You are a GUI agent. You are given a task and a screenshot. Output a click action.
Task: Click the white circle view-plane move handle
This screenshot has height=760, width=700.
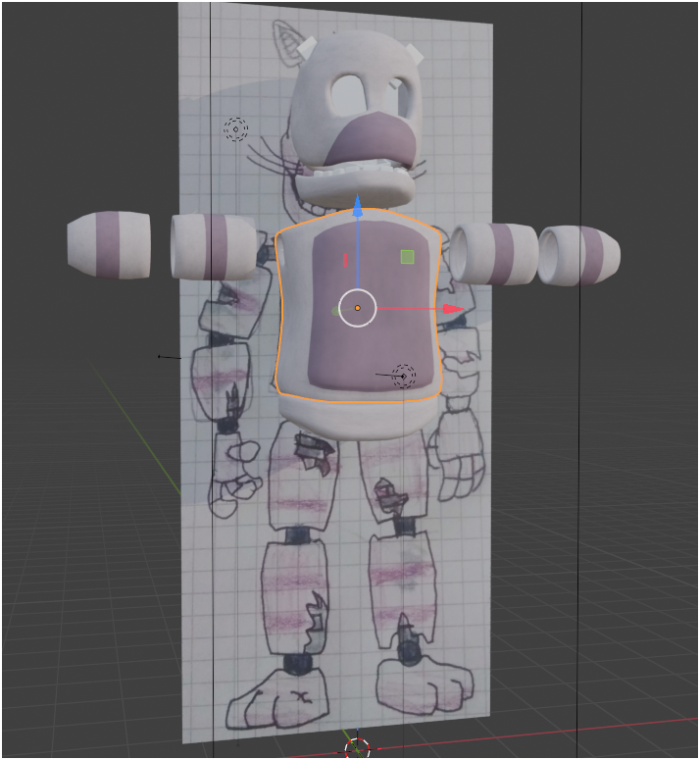(x=358, y=308)
